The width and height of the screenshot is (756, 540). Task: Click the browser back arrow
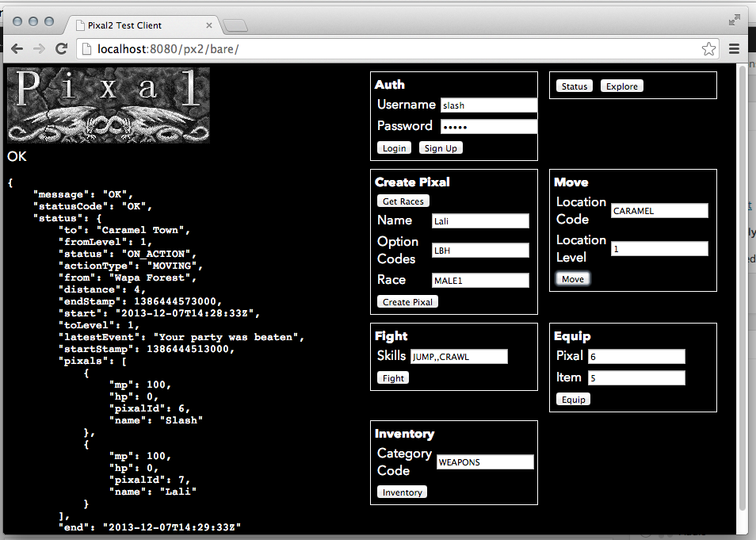(x=17, y=49)
